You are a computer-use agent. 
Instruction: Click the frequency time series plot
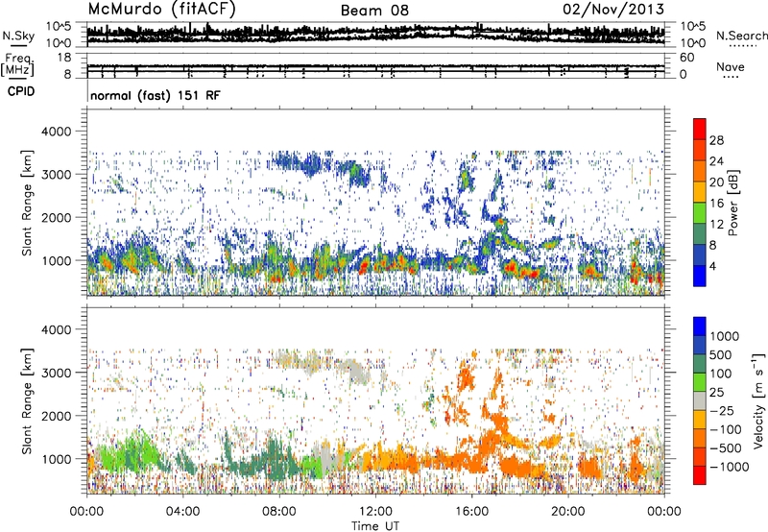click(375, 66)
